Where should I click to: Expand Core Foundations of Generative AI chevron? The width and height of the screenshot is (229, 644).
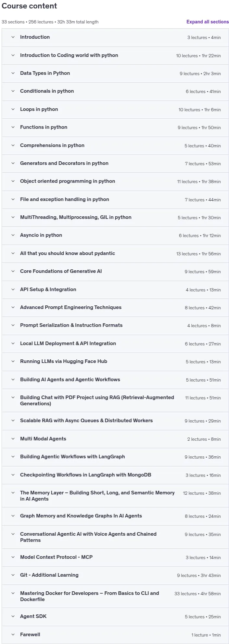pos(13,271)
